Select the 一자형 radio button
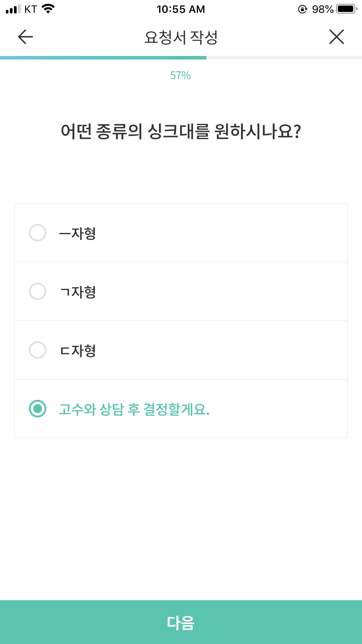 pos(38,233)
